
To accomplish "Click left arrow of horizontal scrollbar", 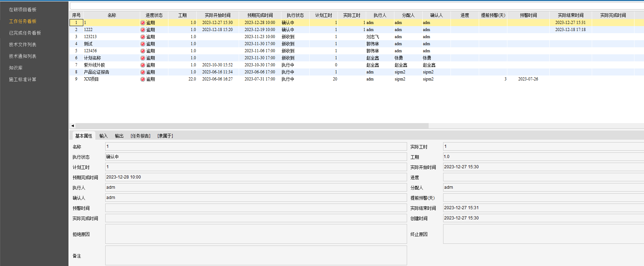I will tap(72, 126).
